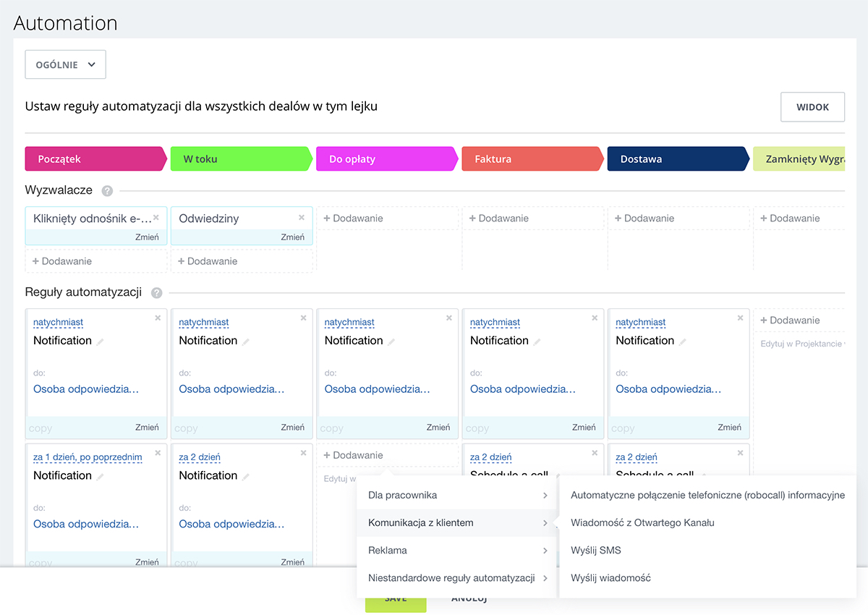Screen dimensions: 868x615
Task: Open Niestandardowe reguły automatyzacji submenu
Action: coord(457,578)
